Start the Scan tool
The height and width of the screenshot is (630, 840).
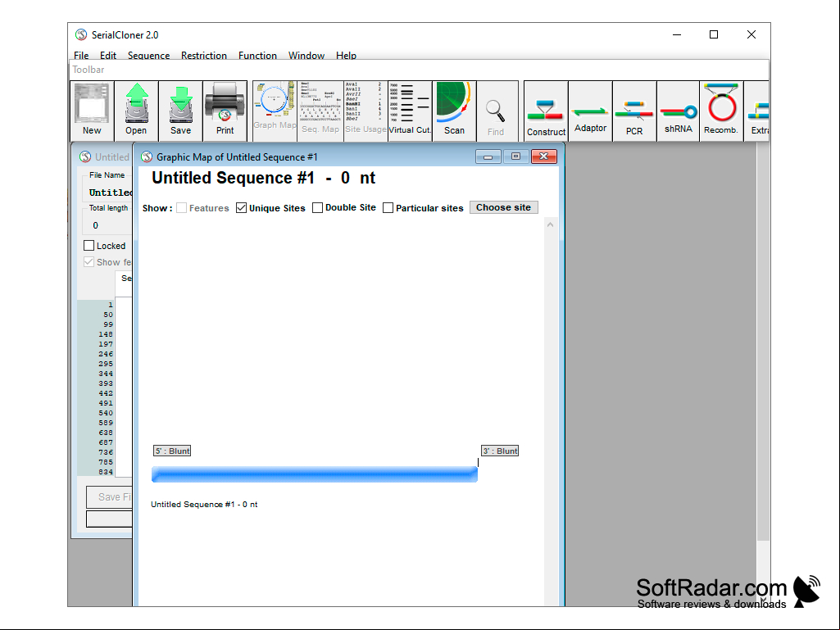(x=454, y=111)
